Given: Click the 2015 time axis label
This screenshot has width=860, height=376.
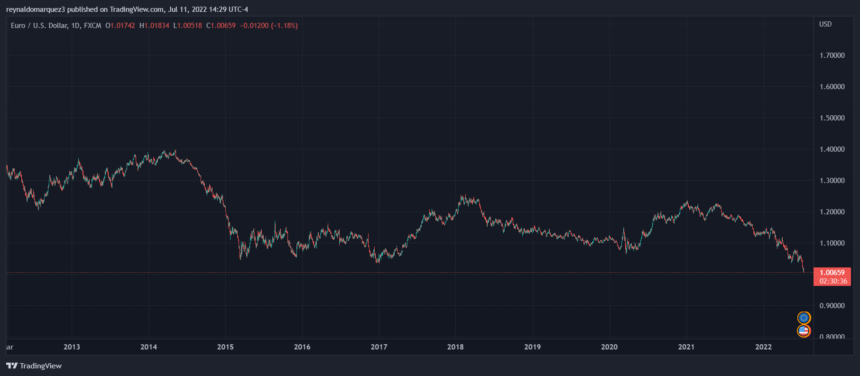Looking at the screenshot, I should point(225,347).
